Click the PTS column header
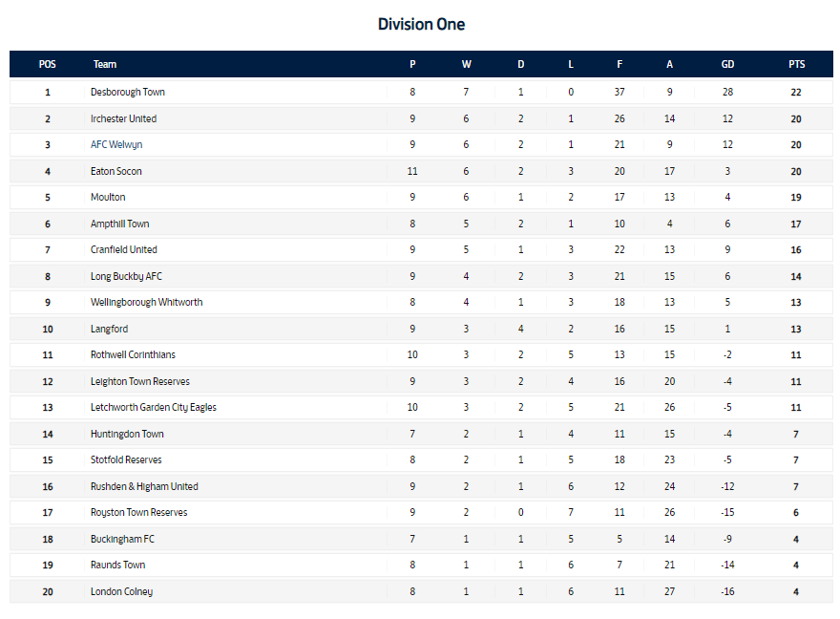 coord(796,65)
